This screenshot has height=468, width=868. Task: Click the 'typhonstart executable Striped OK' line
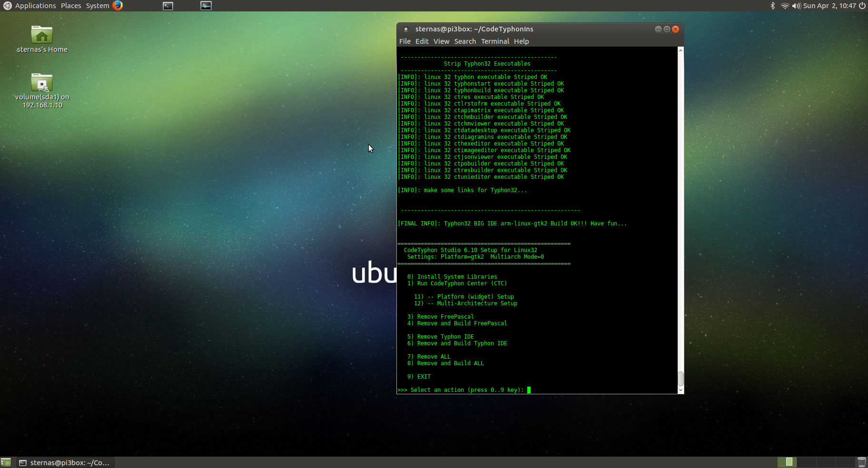point(481,84)
